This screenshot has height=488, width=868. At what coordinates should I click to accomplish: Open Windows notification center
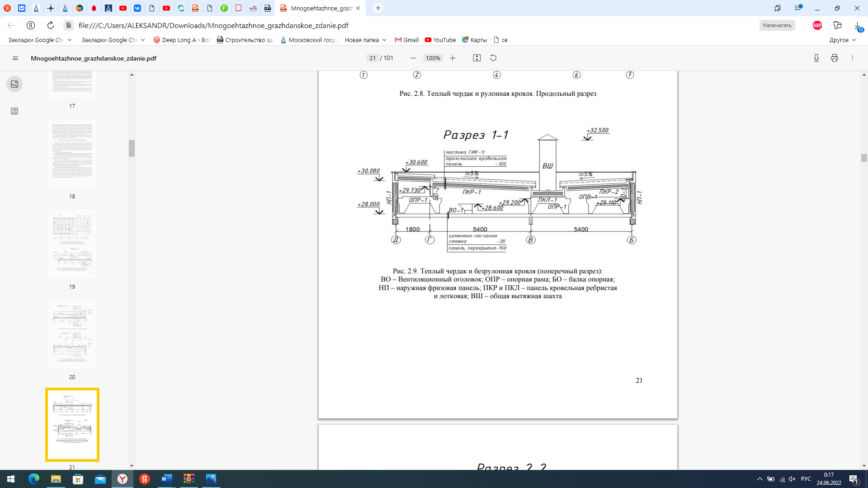pos(854,479)
